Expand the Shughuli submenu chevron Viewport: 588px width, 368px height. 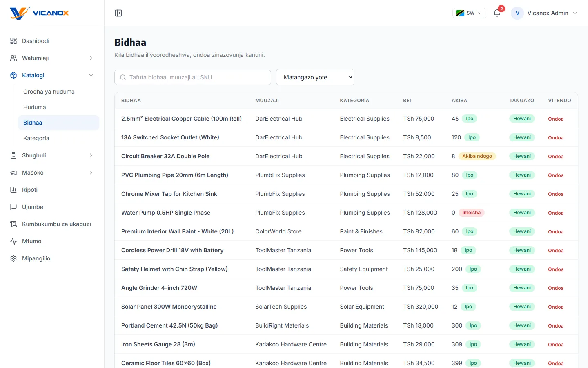point(91,155)
